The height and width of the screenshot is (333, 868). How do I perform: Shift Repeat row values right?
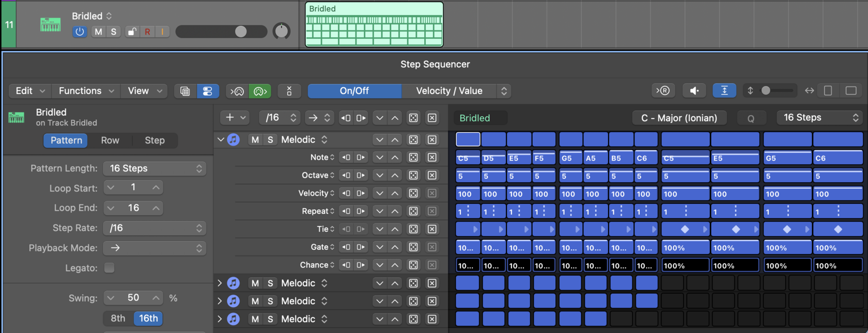(x=361, y=211)
